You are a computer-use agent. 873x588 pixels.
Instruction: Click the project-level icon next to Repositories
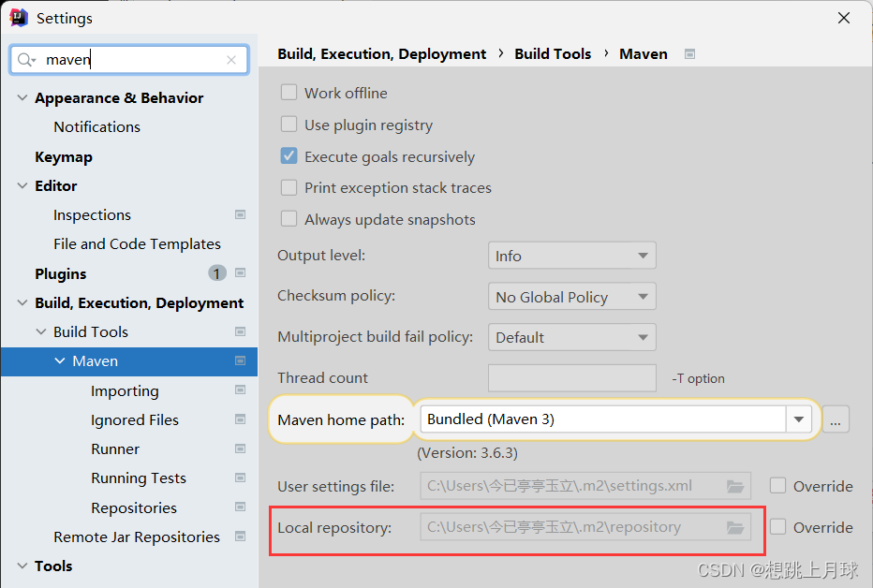[x=241, y=507]
